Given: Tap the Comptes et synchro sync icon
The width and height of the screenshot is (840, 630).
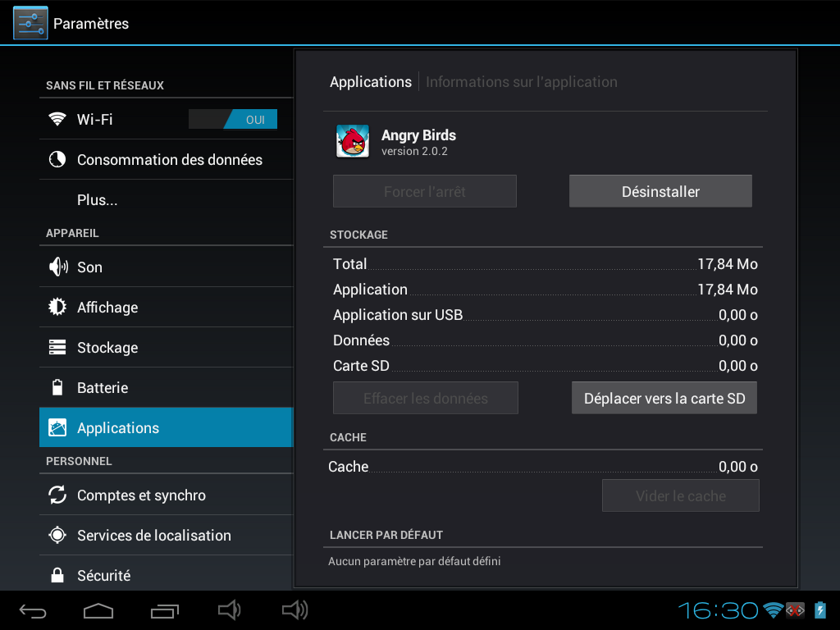Looking at the screenshot, I should coord(57,495).
